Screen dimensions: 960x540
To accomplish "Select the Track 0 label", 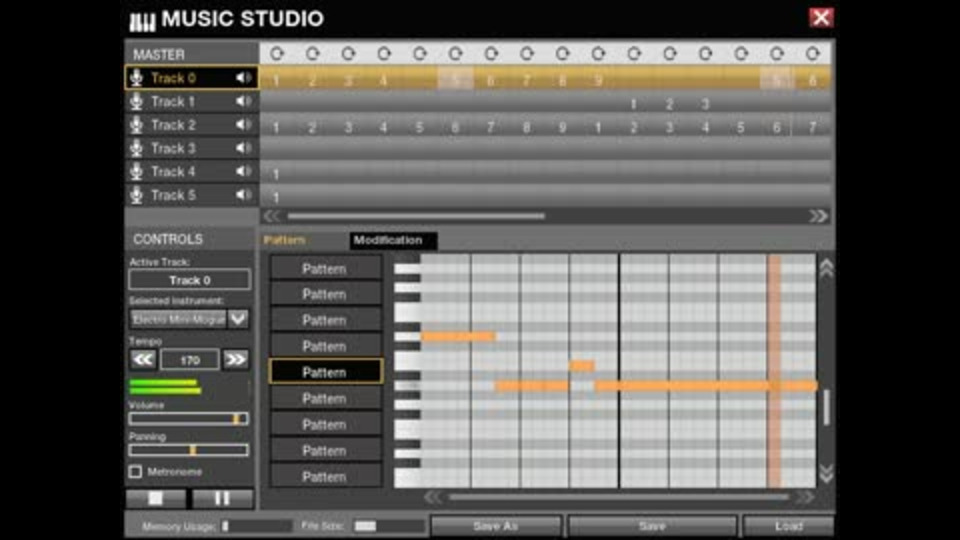I will [173, 78].
